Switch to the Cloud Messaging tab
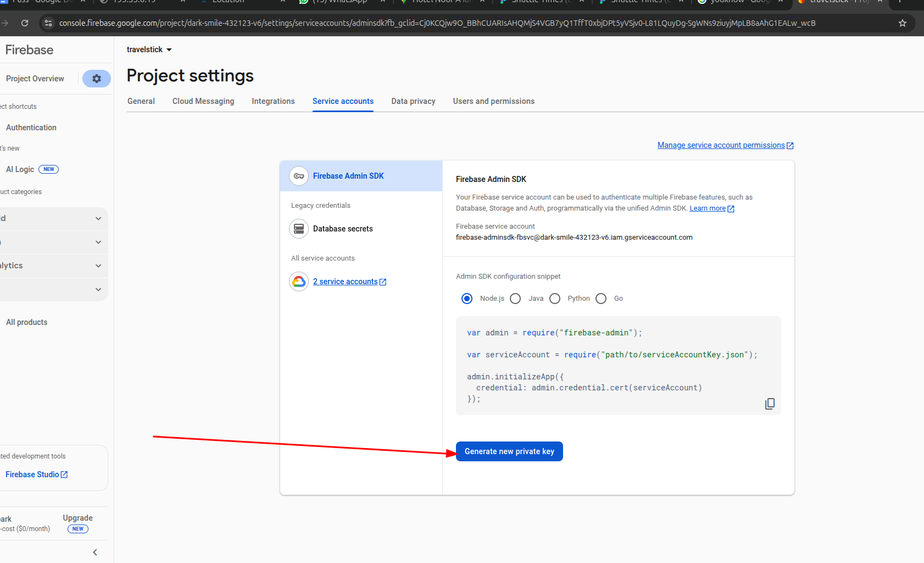Image resolution: width=924 pixels, height=563 pixels. pos(203,101)
